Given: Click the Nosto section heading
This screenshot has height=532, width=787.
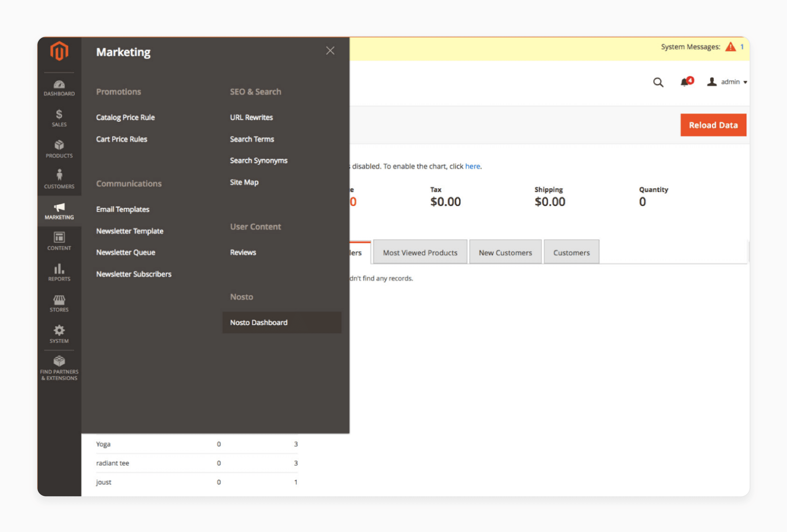Looking at the screenshot, I should [x=242, y=297].
